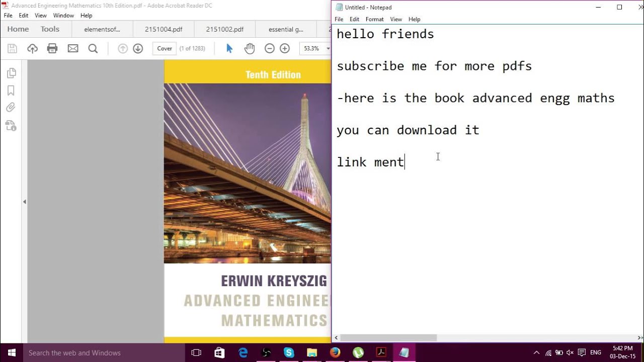Image resolution: width=644 pixels, height=362 pixels.
Task: Send file by email envelope icon
Action: tap(73, 48)
